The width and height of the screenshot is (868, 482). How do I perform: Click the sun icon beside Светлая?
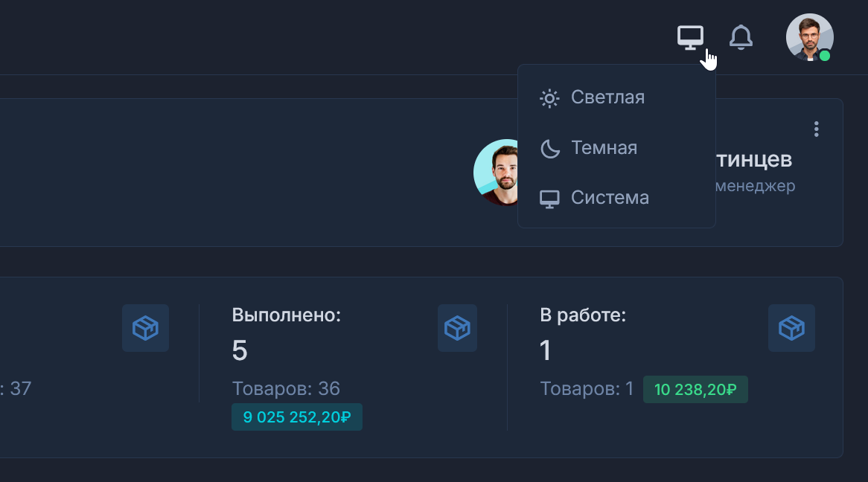pos(549,98)
